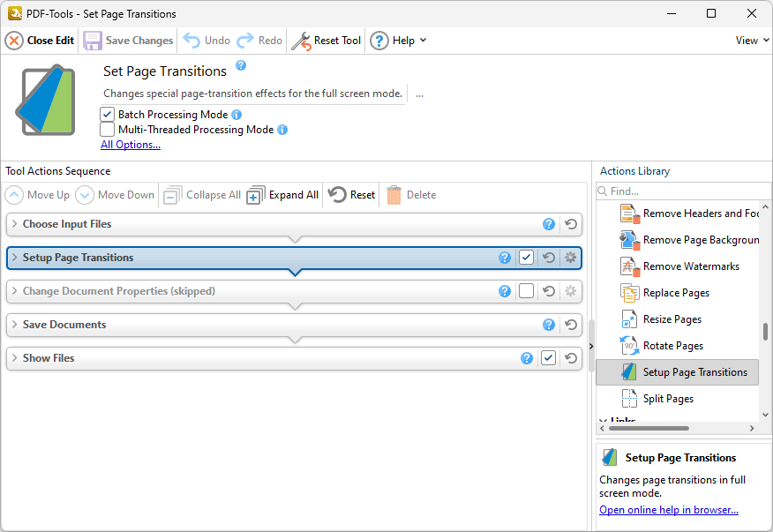Select Setup Page Transitions in library

678,372
